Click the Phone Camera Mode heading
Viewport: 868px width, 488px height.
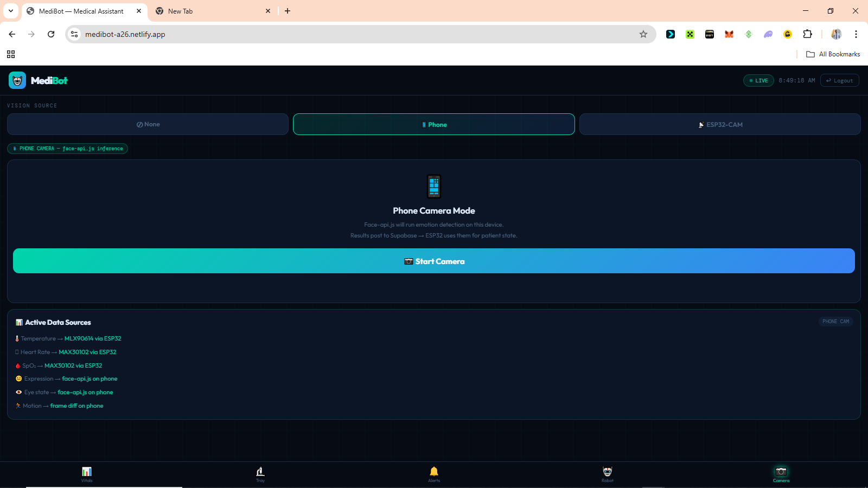(434, 210)
